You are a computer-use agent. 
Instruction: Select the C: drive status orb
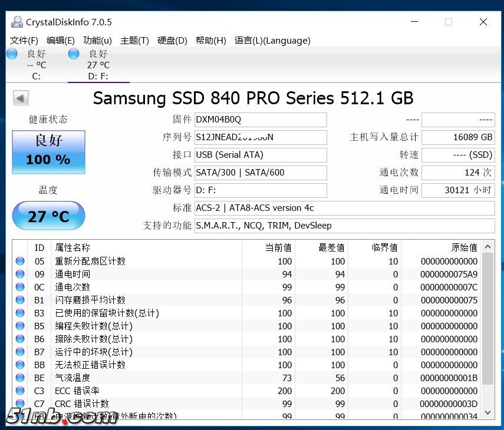click(x=12, y=54)
